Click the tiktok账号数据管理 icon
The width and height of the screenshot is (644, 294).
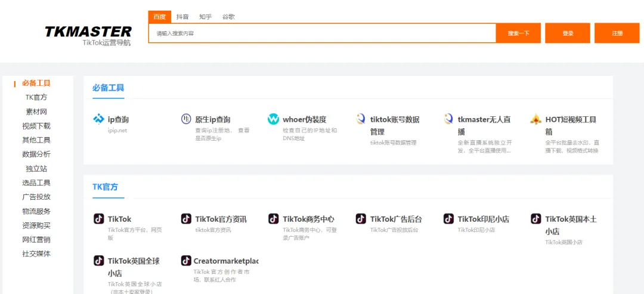361,119
